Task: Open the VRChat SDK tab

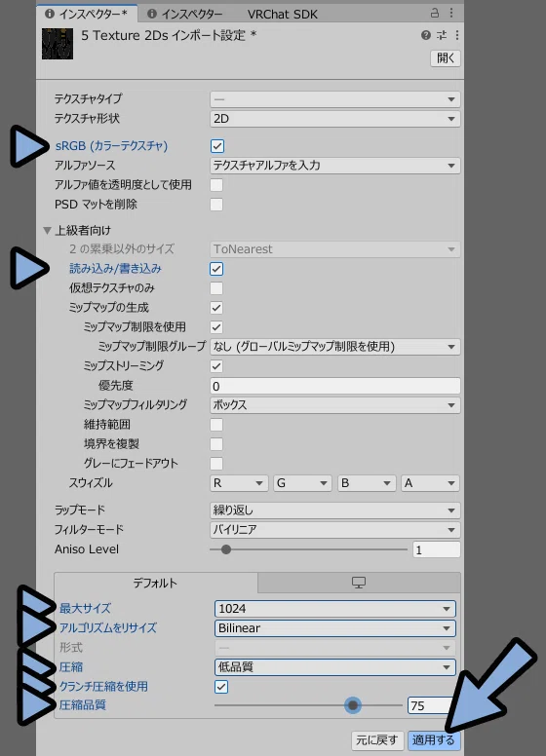Action: pos(282,15)
